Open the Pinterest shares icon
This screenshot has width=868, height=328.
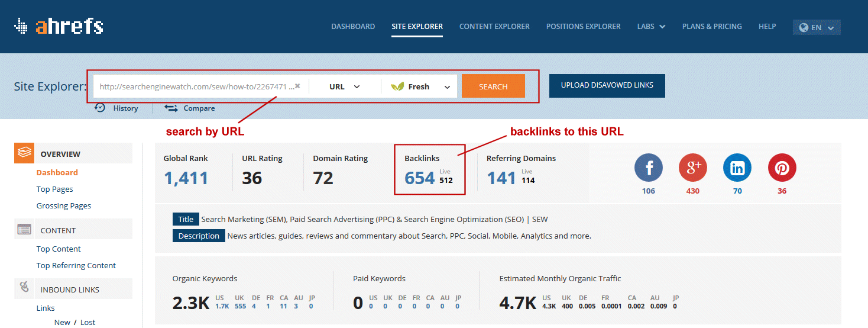[x=782, y=168]
